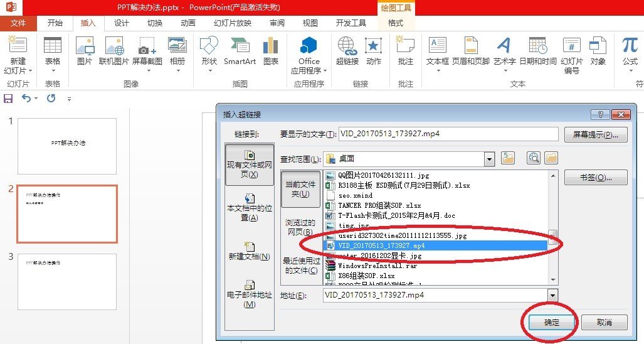Open Screenshot (屏幕截图) tool
Viewport: 644px width, 344px height.
pos(147,54)
